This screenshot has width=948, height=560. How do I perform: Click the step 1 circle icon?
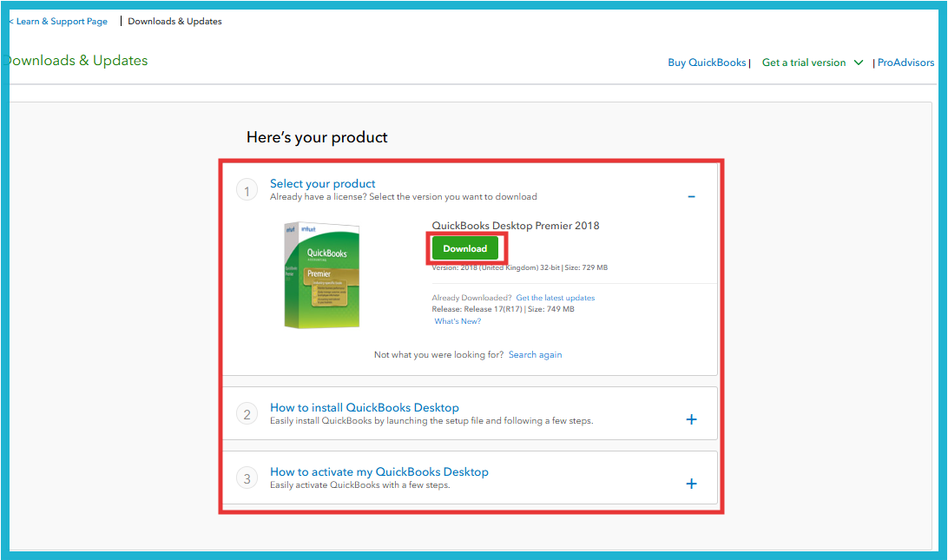[x=247, y=191]
